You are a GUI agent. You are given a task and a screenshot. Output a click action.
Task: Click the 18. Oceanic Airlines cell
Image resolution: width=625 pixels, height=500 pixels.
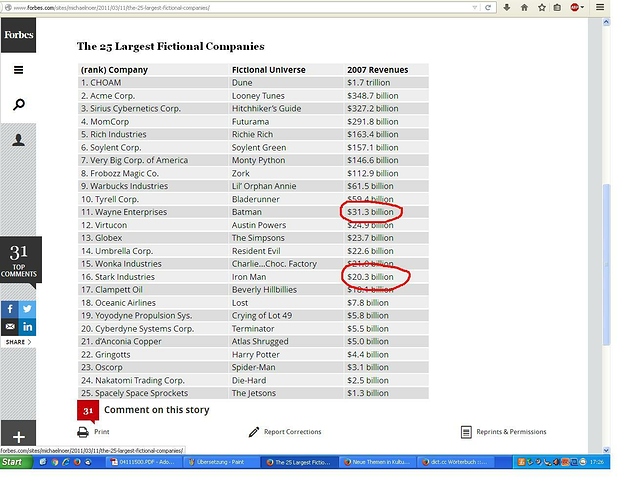[153, 303]
